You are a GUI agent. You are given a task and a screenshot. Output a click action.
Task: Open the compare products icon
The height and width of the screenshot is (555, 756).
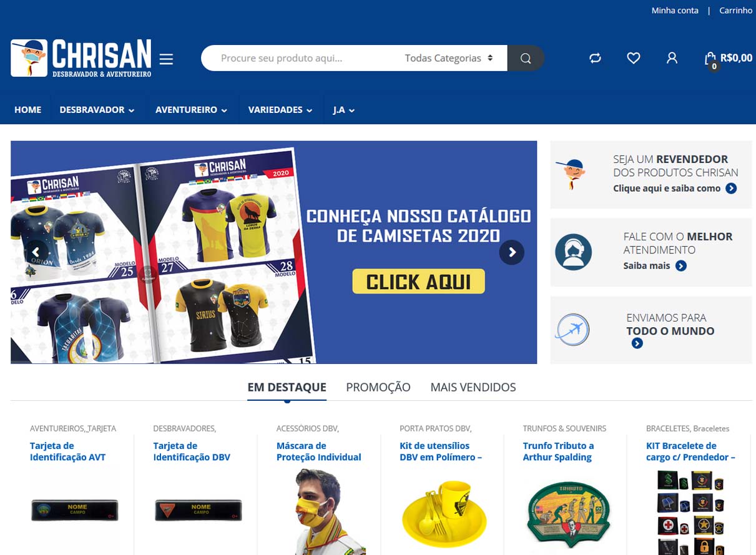(x=595, y=58)
